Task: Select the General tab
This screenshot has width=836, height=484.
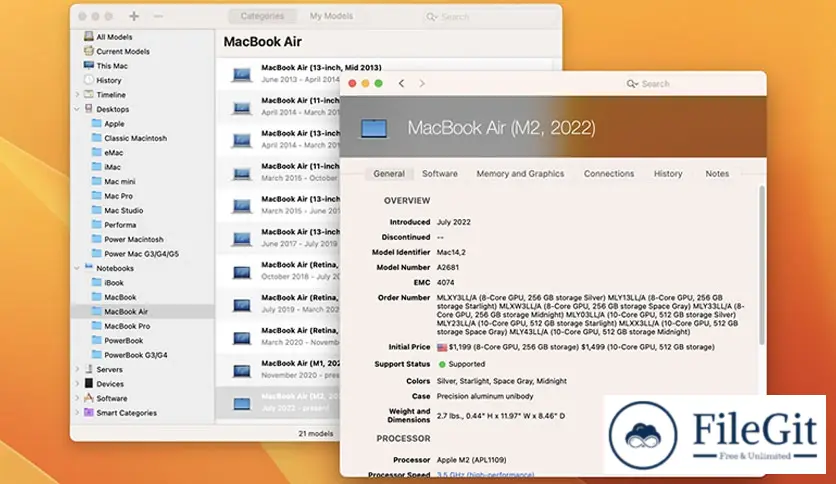Action: pos(389,173)
